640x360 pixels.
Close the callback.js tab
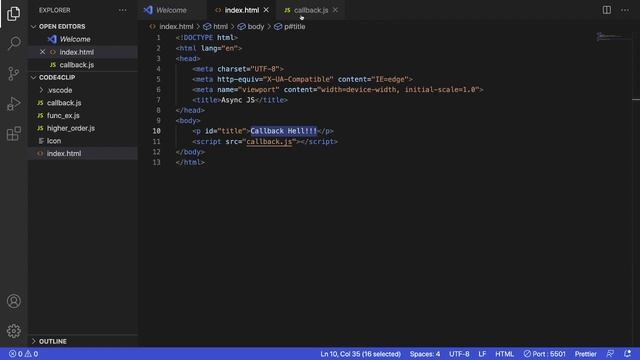[x=335, y=10]
